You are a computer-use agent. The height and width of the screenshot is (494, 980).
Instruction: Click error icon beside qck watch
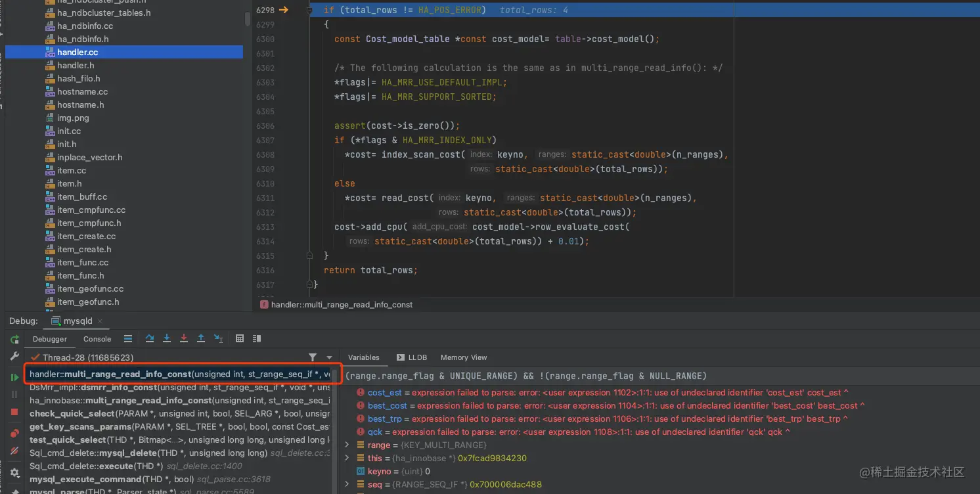[x=361, y=432]
